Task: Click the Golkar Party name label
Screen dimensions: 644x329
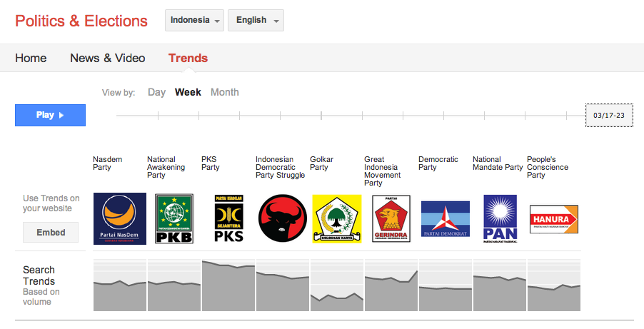Action: pos(321,163)
